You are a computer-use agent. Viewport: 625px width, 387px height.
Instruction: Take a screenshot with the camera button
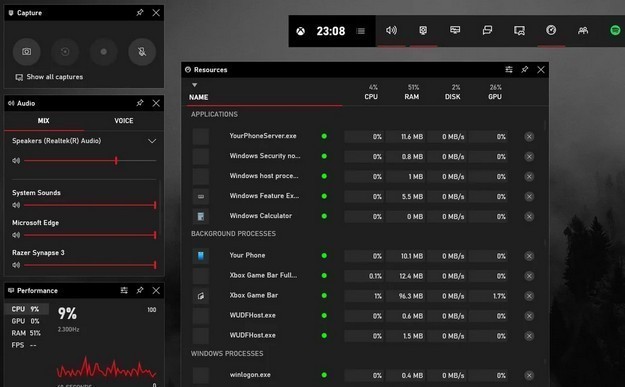[26, 52]
